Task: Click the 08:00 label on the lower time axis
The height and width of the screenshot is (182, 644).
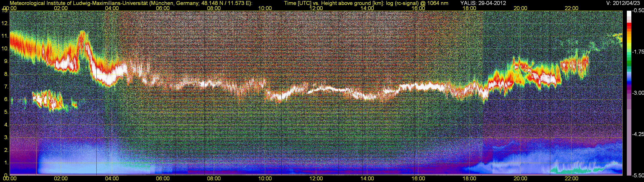Action: 214,179
